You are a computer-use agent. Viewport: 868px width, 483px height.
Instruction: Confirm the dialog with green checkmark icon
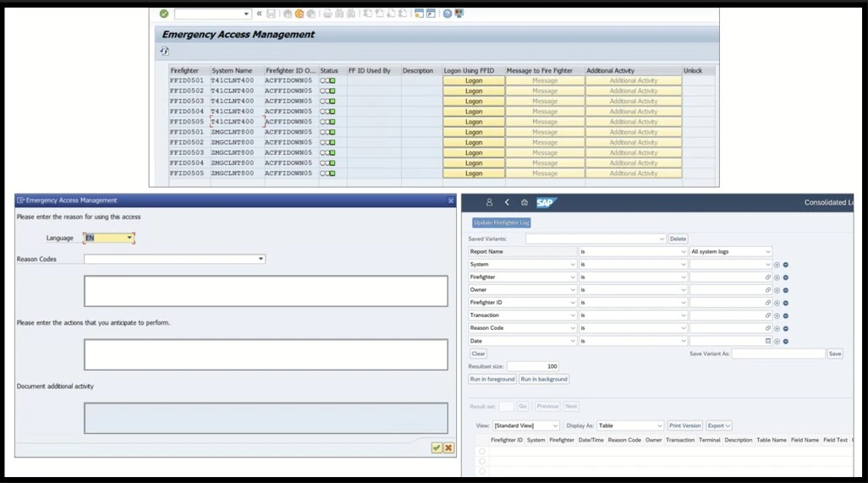437,447
